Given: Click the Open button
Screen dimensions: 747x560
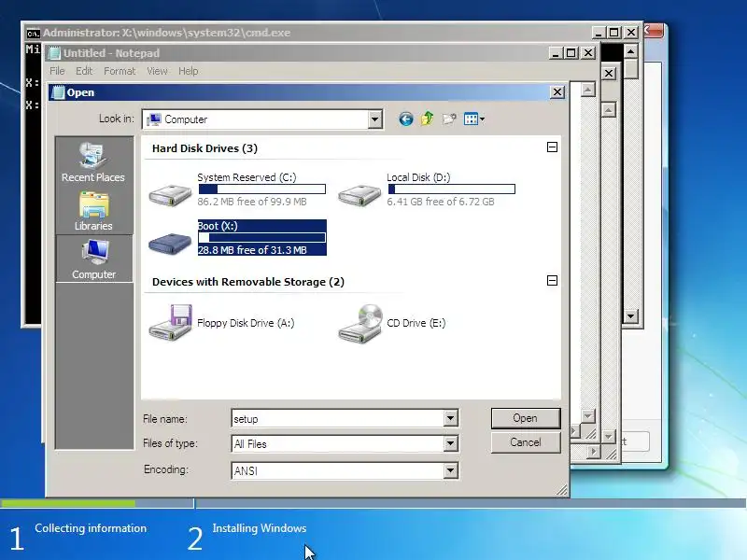Looking at the screenshot, I should pyautogui.click(x=526, y=418).
